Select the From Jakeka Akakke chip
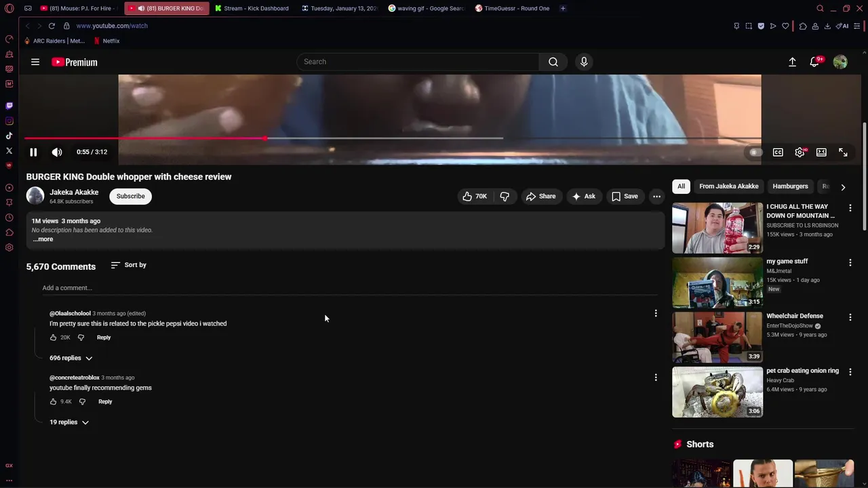 tap(729, 186)
